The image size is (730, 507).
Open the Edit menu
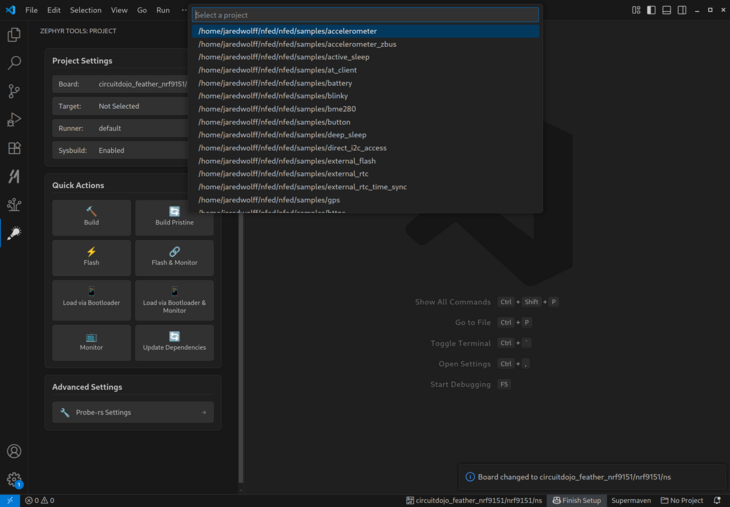(54, 10)
